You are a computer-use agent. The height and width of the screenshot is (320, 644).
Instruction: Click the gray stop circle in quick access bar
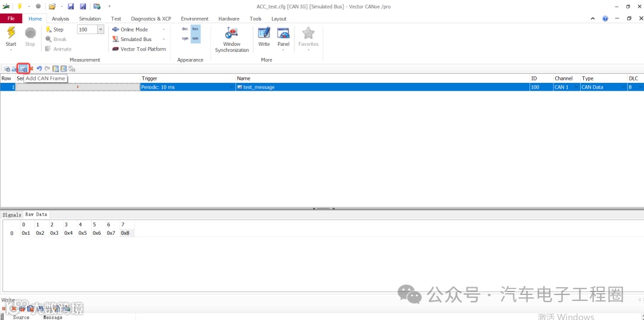point(38,6)
